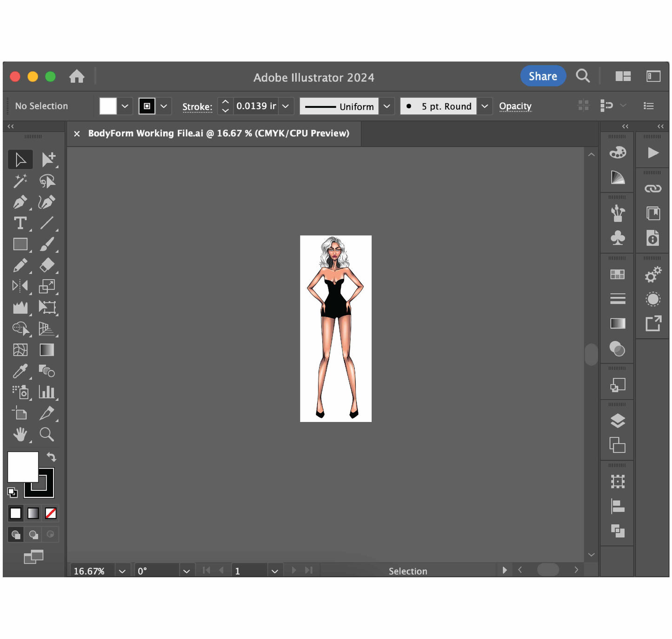Click the stroke weight input field

tap(256, 106)
